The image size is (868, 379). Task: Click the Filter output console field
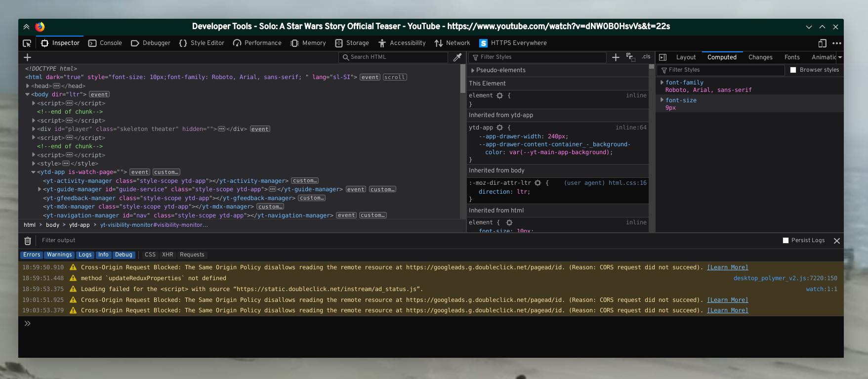(x=405, y=241)
